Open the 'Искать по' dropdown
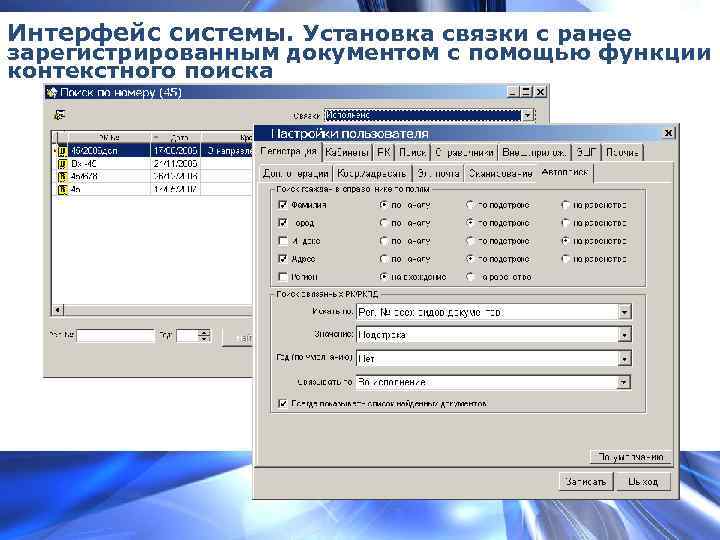The width and height of the screenshot is (720, 540). [x=624, y=312]
